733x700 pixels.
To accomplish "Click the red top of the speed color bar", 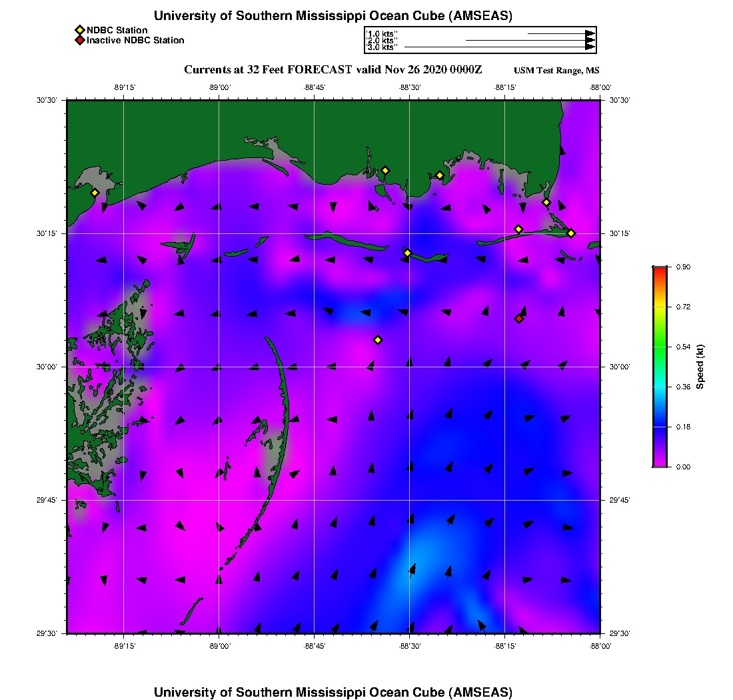I will 659,270.
